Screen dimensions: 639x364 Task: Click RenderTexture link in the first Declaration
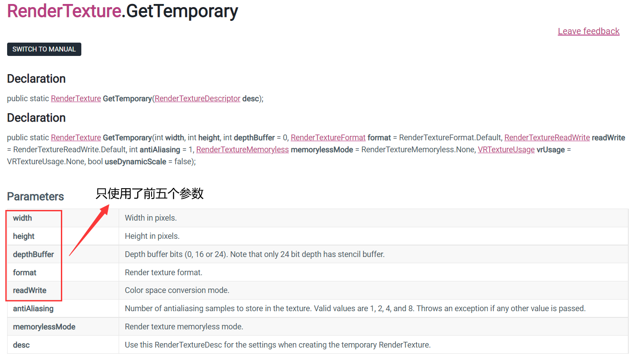(x=76, y=98)
